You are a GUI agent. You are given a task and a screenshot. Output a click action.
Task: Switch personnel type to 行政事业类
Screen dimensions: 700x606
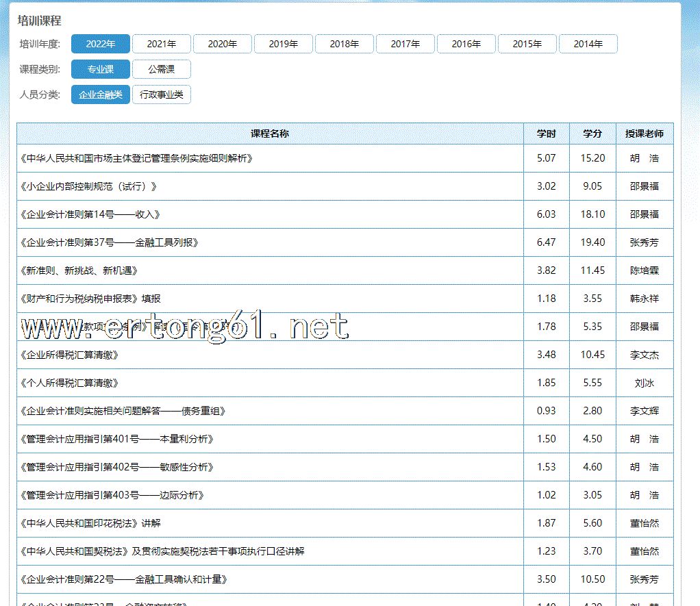161,94
